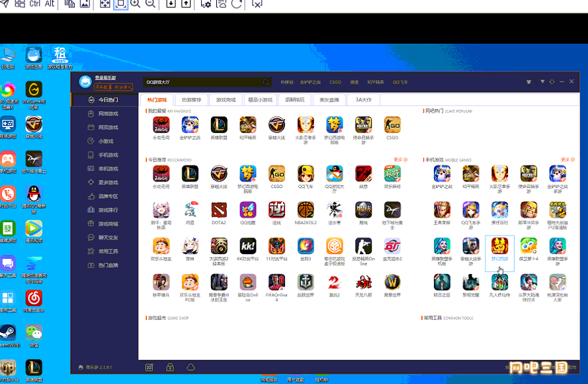Open the 11对战平台 icon
Viewport: 588px width, 384px height.
pyautogui.click(x=276, y=246)
